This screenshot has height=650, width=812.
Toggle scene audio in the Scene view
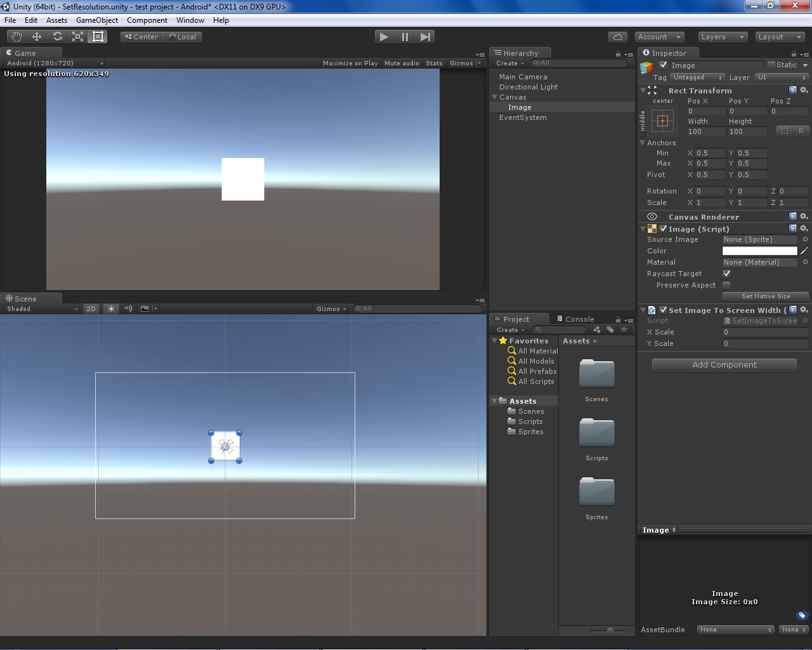pos(127,308)
